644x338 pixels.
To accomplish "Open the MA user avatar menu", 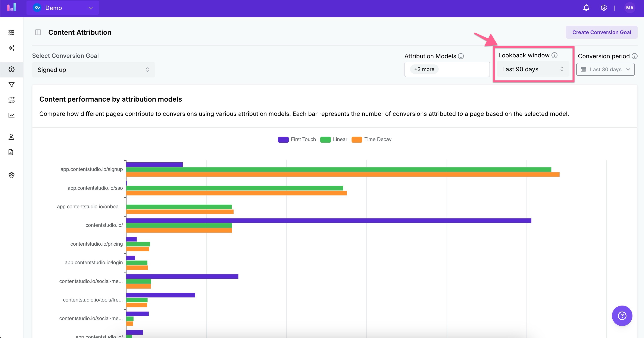I will [x=629, y=8].
